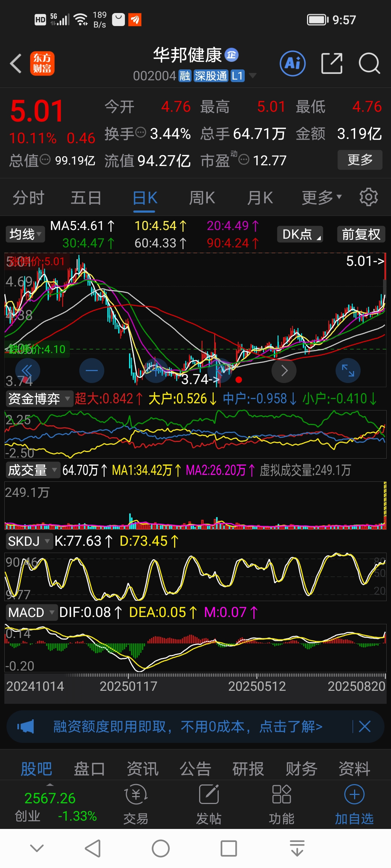Screen dimensions: 391x868
Task: Open 财务 tab
Action: coord(302,769)
